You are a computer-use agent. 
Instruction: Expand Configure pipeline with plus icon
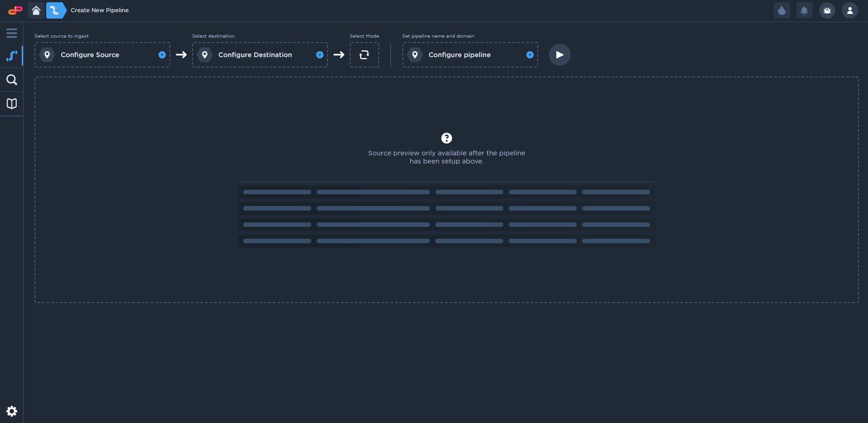click(530, 55)
